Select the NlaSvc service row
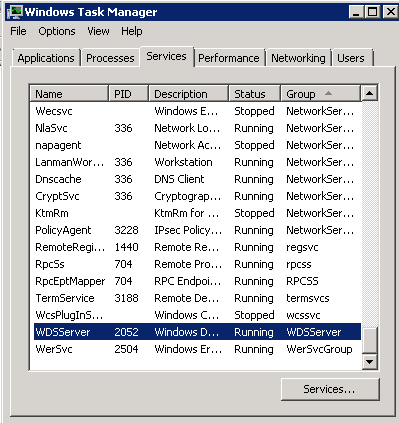The width and height of the screenshot is (399, 423). click(x=197, y=128)
